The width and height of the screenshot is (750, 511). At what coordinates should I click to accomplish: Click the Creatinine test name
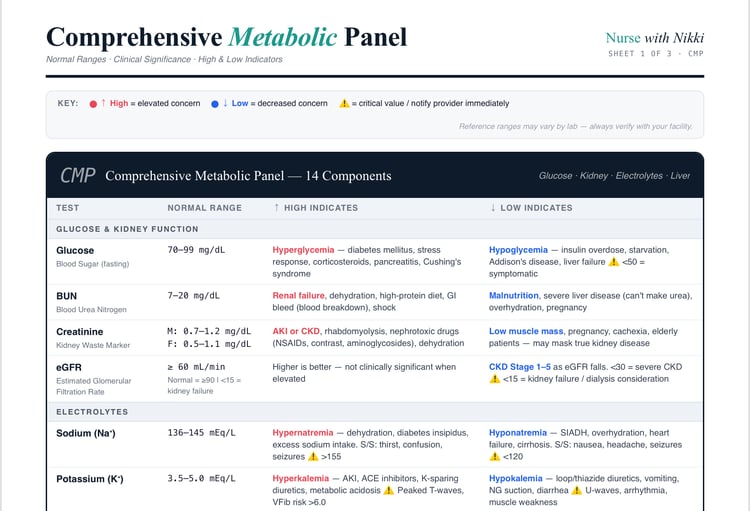(79, 332)
